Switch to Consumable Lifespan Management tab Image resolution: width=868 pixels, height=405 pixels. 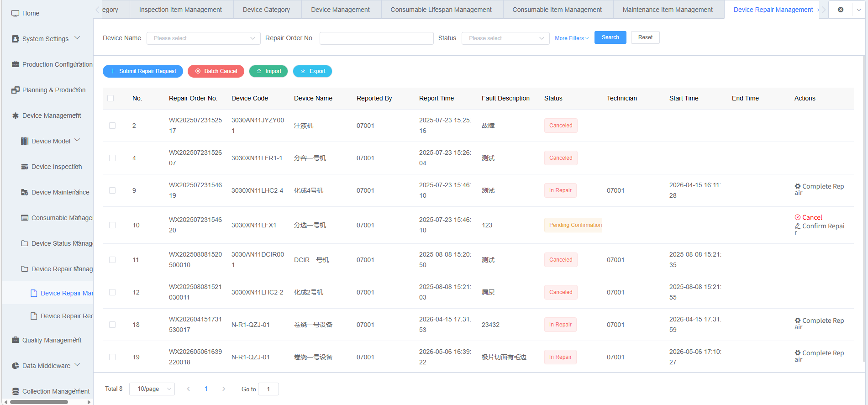[441, 10]
